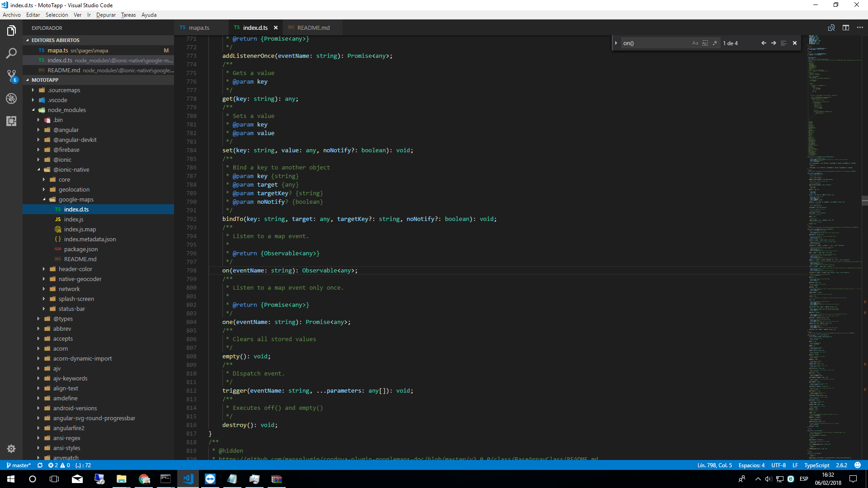Send feedback via the smiley status bar icon
This screenshot has height=488, width=868.
(858, 465)
